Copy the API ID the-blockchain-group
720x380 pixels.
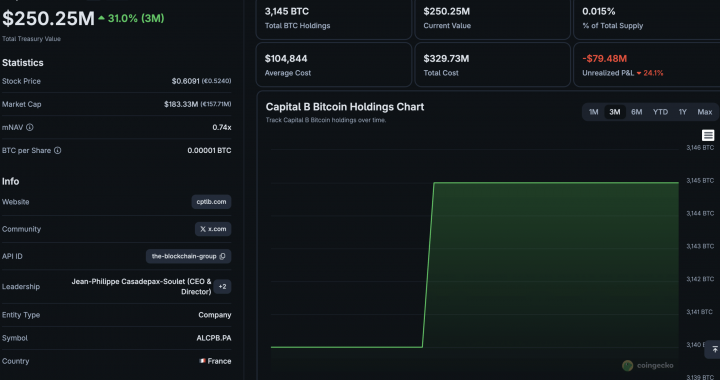(x=223, y=256)
